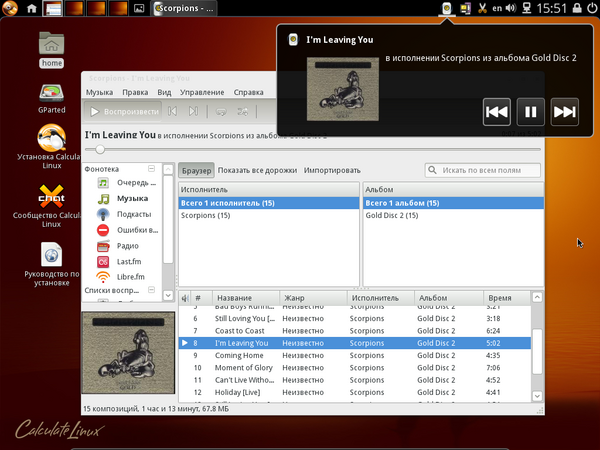Skip to next track in notification popup
This screenshot has height=450, width=600.
coord(564,111)
